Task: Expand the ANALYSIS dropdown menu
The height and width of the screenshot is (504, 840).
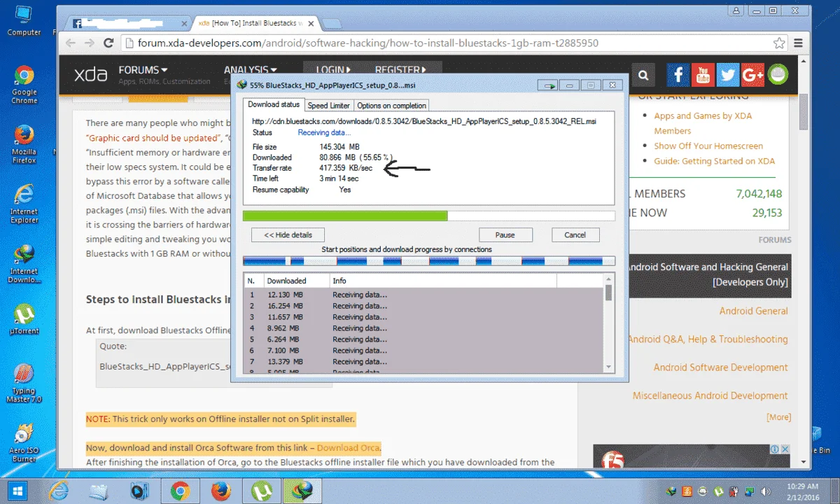Action: point(250,70)
